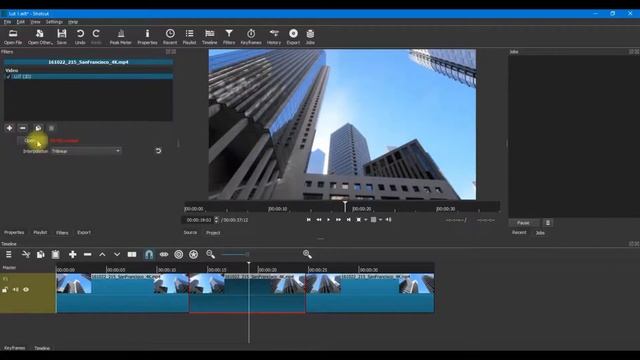Add a filter with the plus button
Screen dimensions: 640x360
(x=9, y=128)
